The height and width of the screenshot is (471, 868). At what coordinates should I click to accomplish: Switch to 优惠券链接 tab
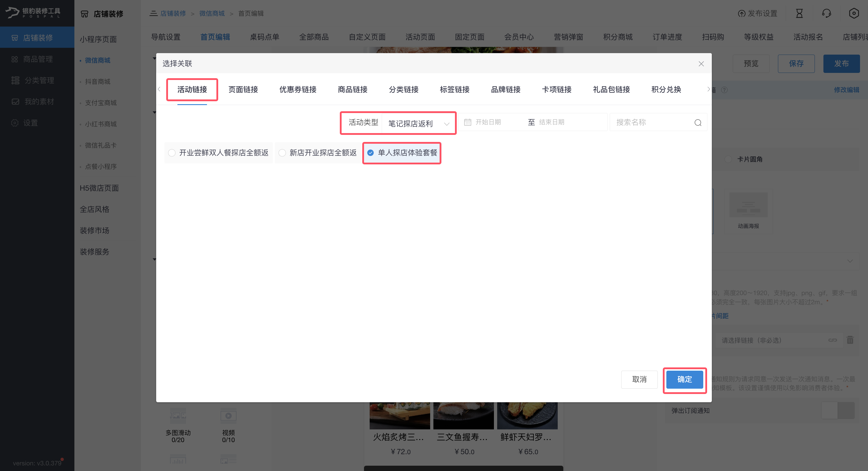(298, 89)
